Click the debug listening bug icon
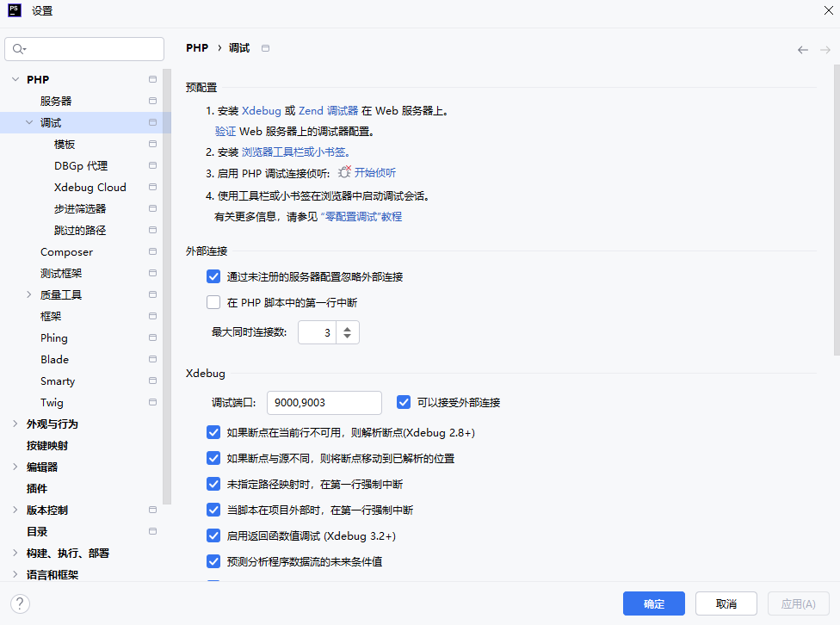Image resolution: width=840 pixels, height=625 pixels. click(344, 172)
